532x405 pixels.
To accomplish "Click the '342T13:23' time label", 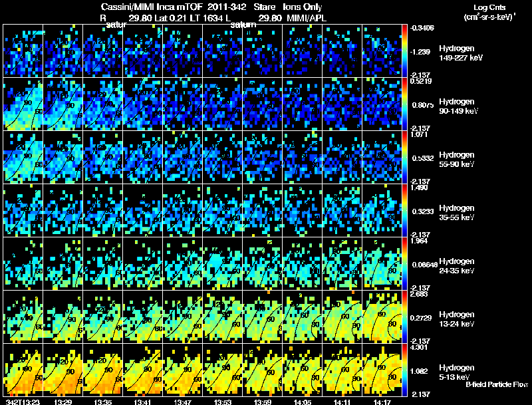I will pos(23,402).
